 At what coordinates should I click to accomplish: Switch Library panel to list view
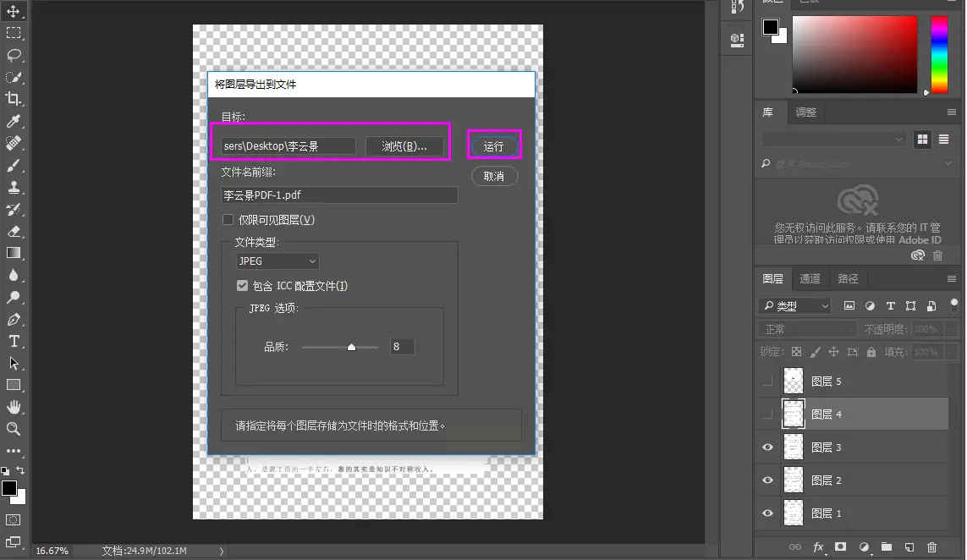pyautogui.click(x=943, y=140)
